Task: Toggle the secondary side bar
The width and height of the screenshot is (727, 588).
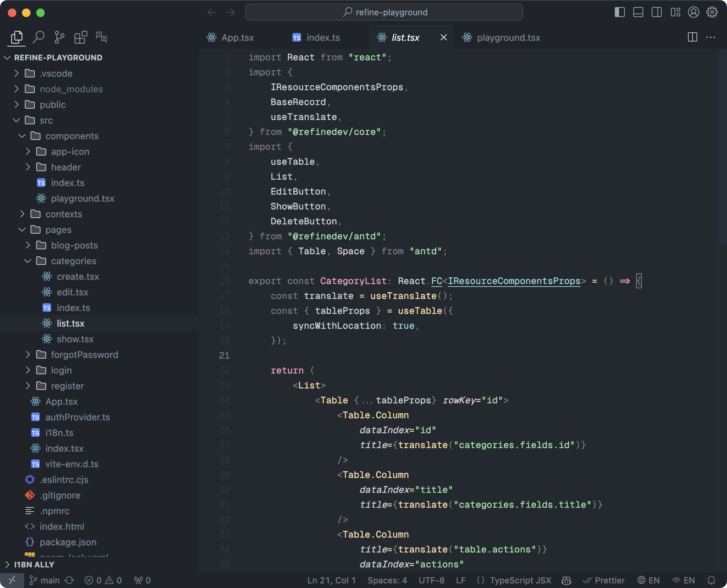Action: pyautogui.click(x=656, y=12)
